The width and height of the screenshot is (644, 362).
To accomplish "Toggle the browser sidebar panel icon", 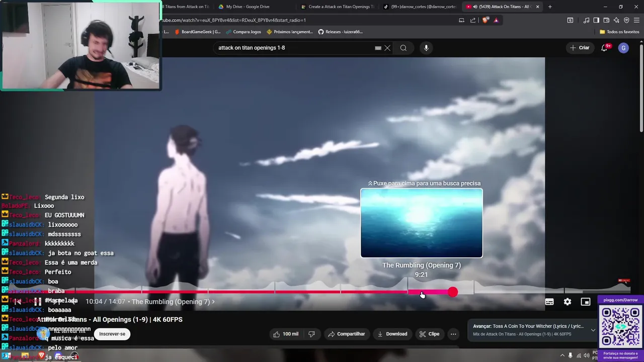I will (596, 20).
